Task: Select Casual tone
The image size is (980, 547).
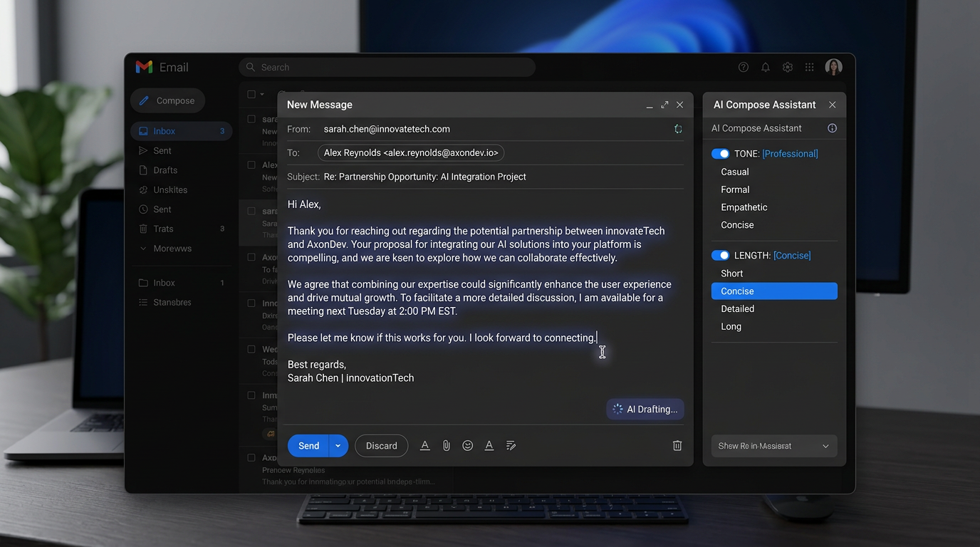Action: pyautogui.click(x=734, y=172)
